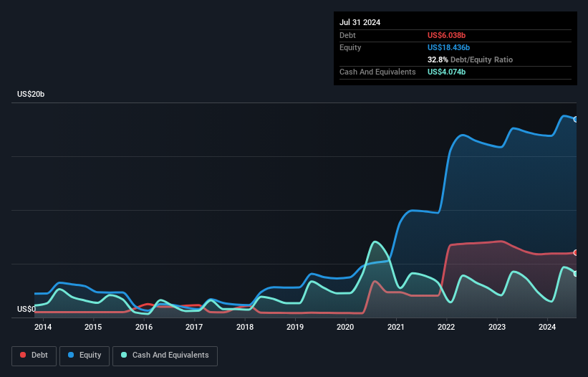Click the 2016 x-axis label
The width and height of the screenshot is (588, 377).
point(144,327)
